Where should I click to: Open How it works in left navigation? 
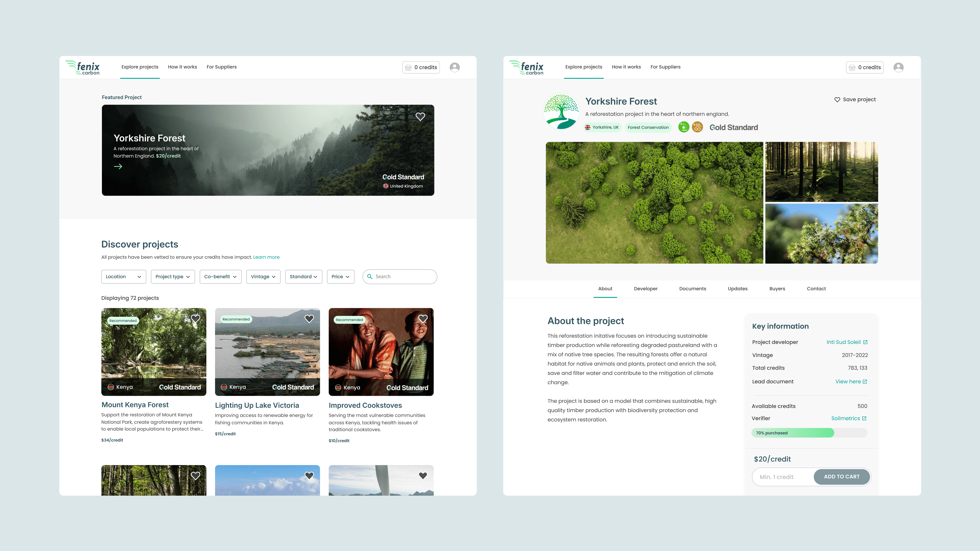pyautogui.click(x=182, y=67)
